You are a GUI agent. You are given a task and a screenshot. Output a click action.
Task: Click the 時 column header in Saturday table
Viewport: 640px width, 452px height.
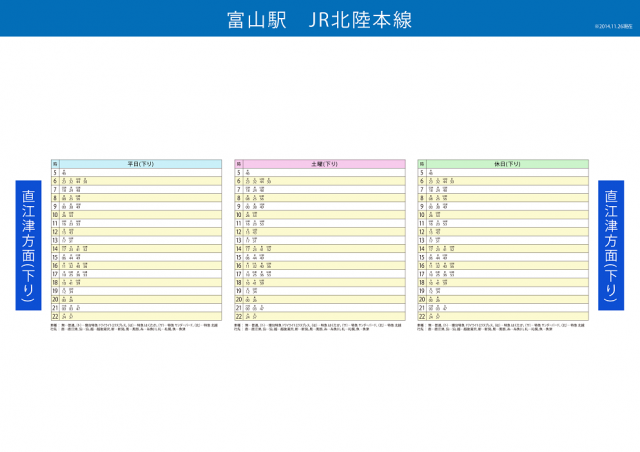(239, 164)
